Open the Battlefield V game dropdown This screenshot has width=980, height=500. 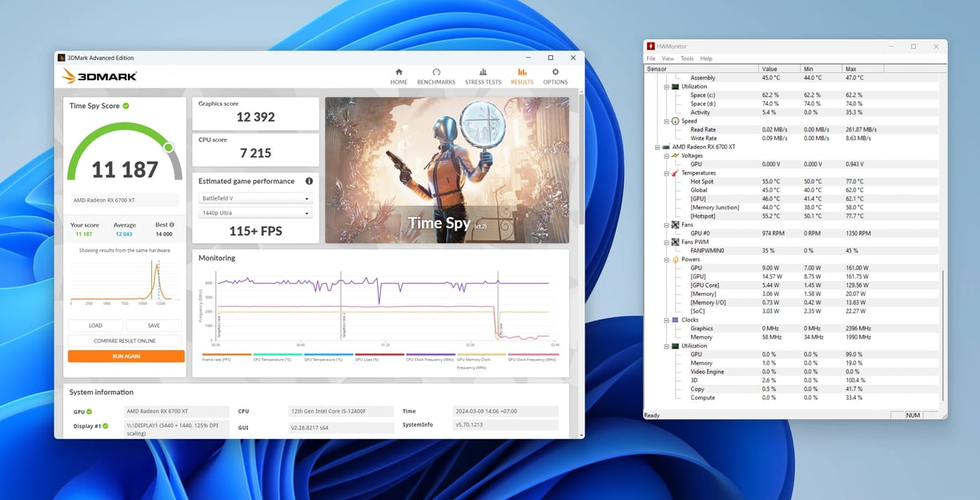point(255,198)
